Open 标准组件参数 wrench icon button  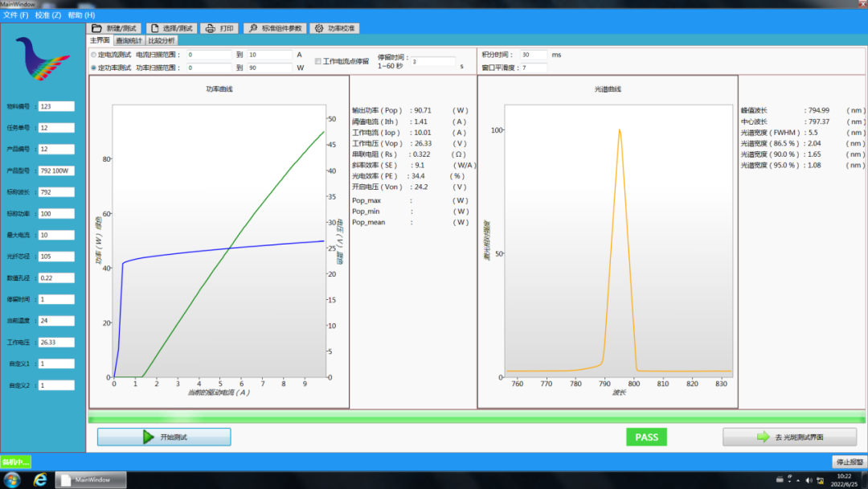252,28
